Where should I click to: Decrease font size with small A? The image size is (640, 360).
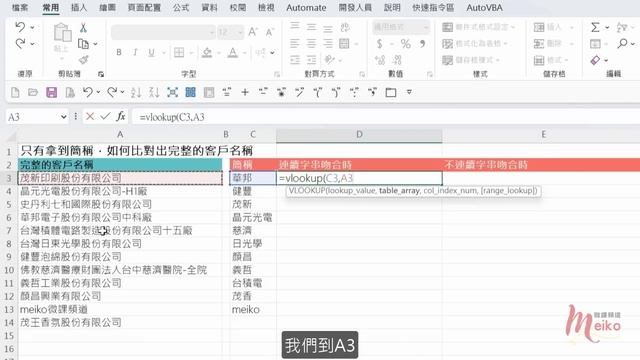pyautogui.click(x=269, y=32)
